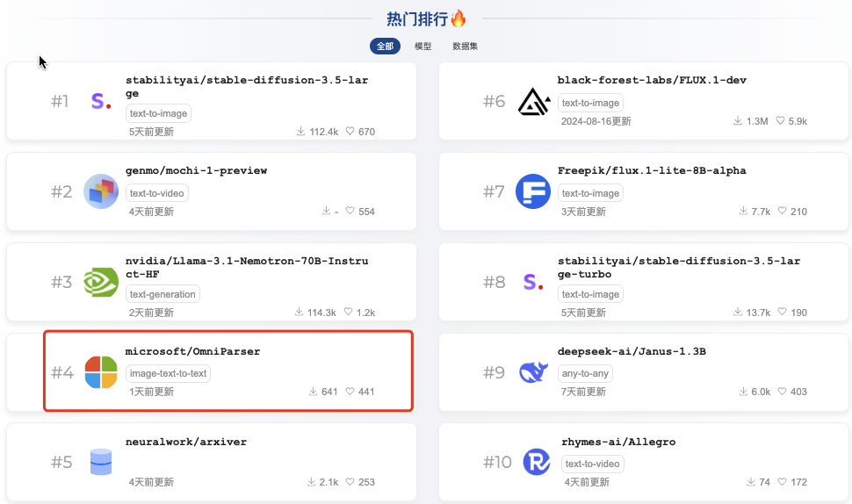
Task: Click the heart icon beside 1.2k likes
Action: [x=349, y=312]
